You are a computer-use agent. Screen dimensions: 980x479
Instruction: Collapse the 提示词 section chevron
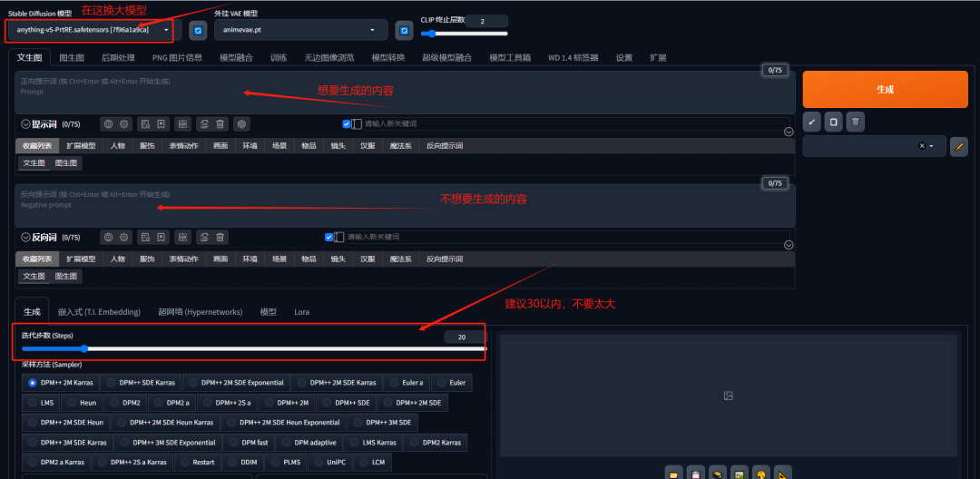pyautogui.click(x=25, y=124)
